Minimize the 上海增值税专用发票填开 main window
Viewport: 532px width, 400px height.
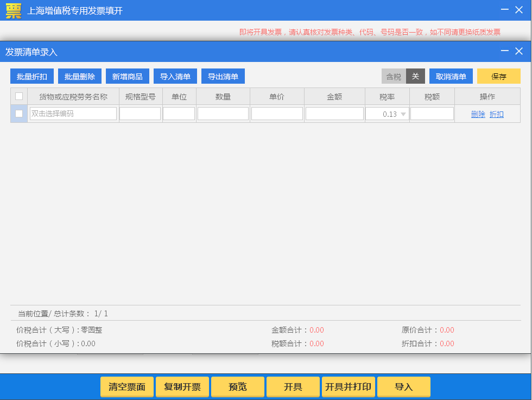tap(504, 10)
